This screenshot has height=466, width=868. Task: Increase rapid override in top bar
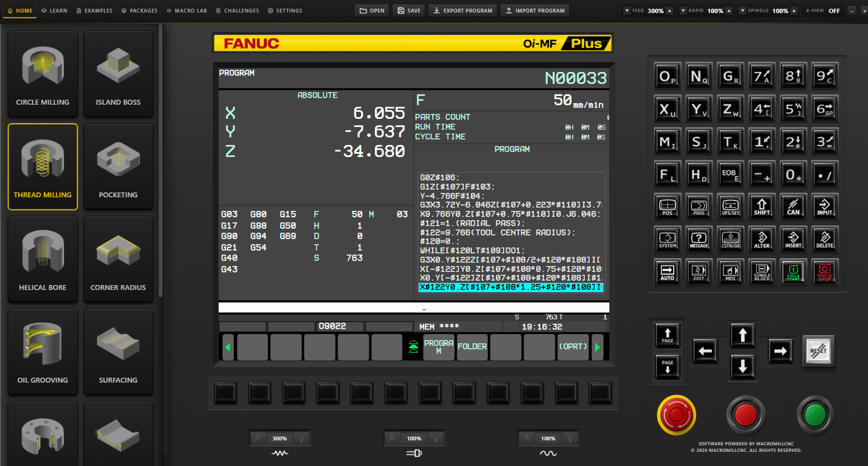coord(729,10)
